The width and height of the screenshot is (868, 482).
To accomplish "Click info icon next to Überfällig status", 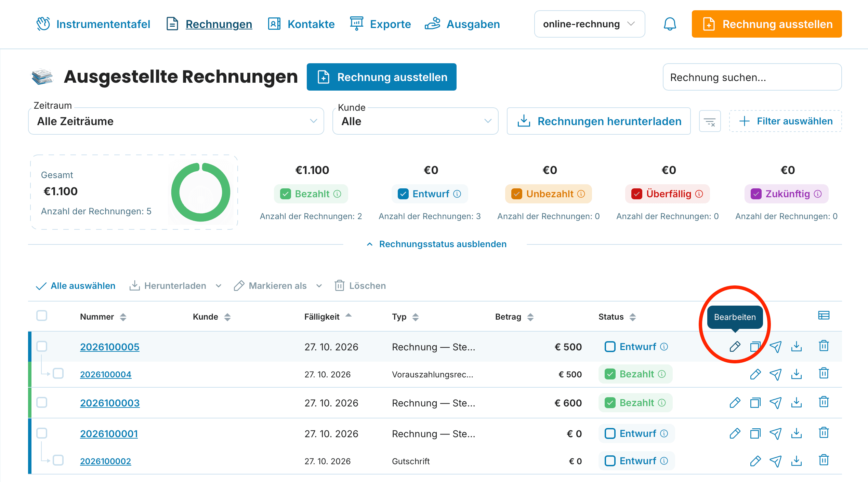I will tap(699, 194).
